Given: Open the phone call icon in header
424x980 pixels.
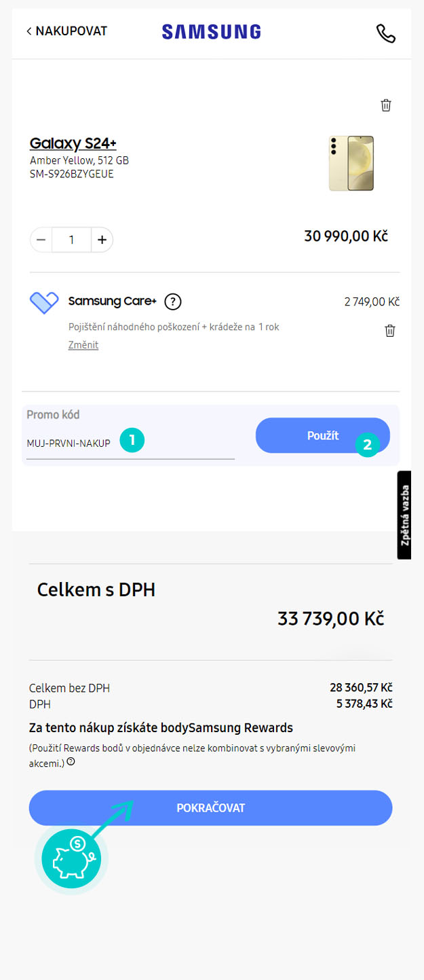Looking at the screenshot, I should [x=385, y=33].
